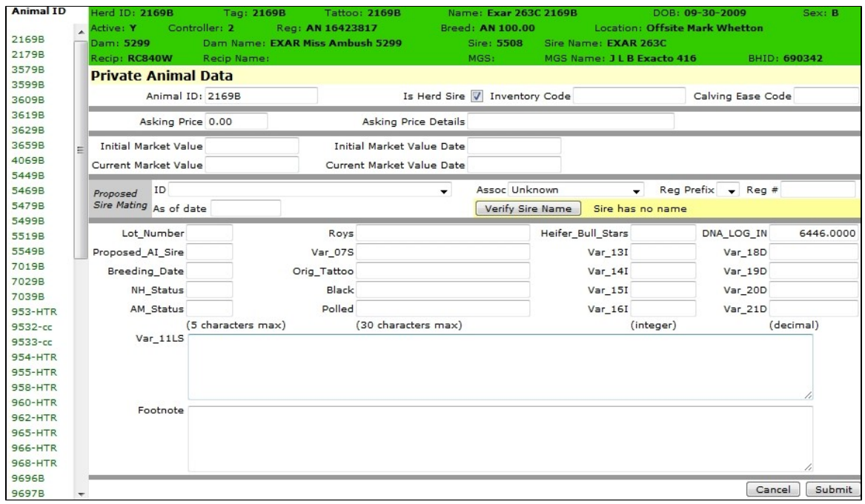The height and width of the screenshot is (504, 865).
Task: Select animal 955-HTR in the list
Action: tap(34, 372)
